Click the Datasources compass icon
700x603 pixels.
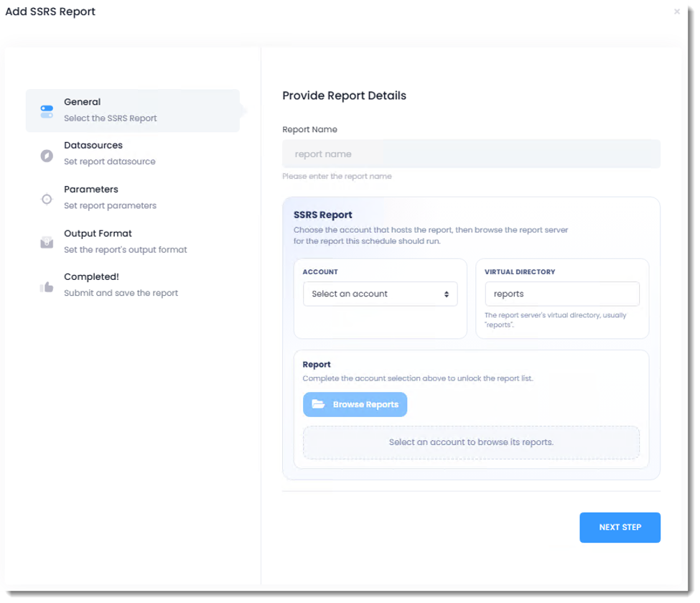pyautogui.click(x=47, y=156)
